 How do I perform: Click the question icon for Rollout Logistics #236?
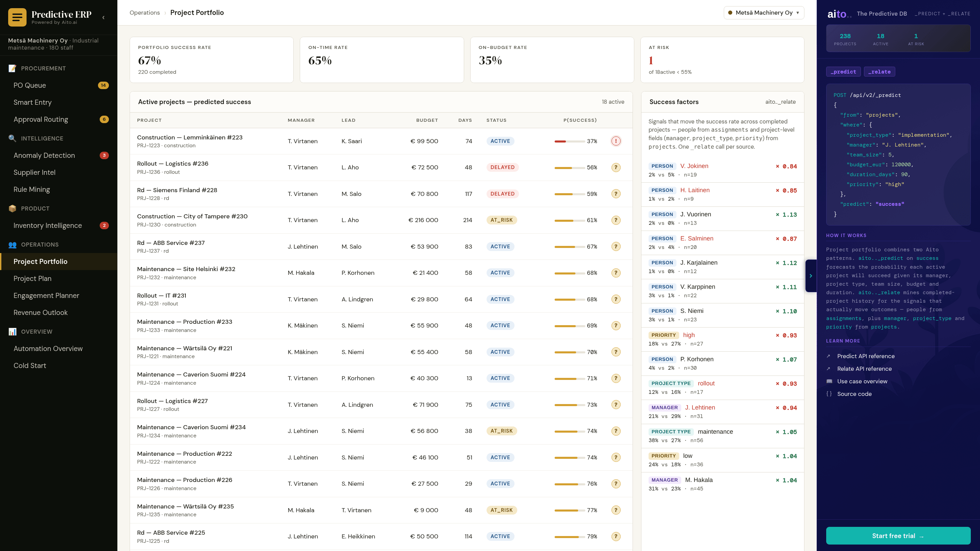[x=616, y=167]
